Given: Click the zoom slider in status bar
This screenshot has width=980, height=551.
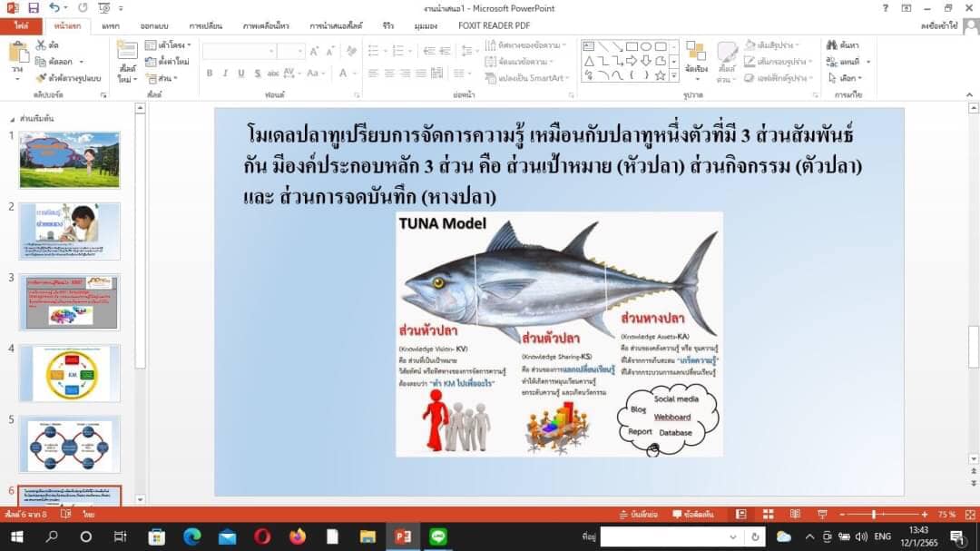Looking at the screenshot, I should [874, 514].
